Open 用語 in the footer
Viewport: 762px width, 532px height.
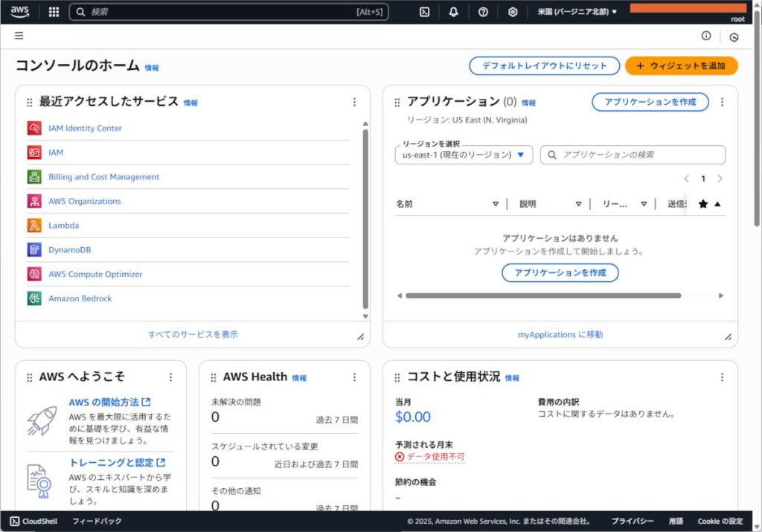coord(676,522)
